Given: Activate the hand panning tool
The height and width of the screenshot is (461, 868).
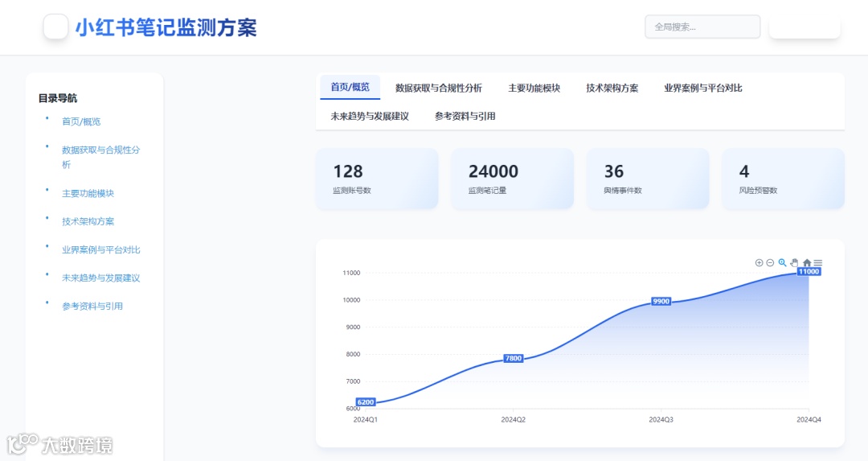Looking at the screenshot, I should (794, 262).
